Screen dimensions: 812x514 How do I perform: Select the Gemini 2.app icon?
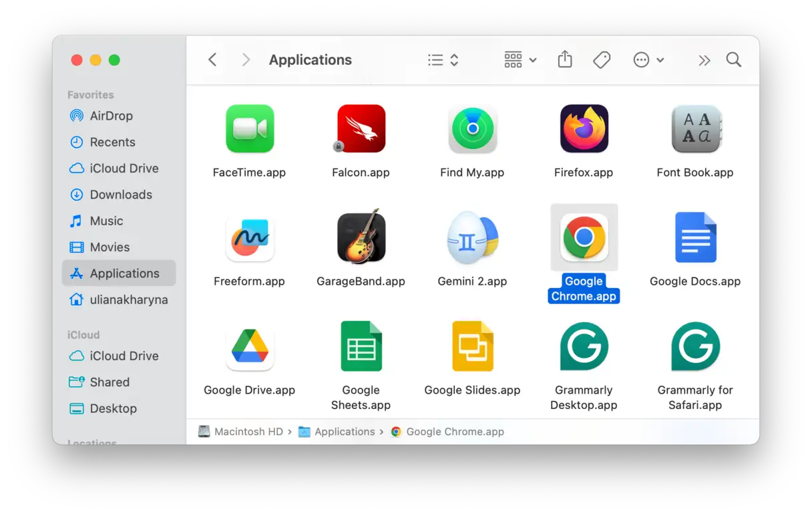coord(473,238)
